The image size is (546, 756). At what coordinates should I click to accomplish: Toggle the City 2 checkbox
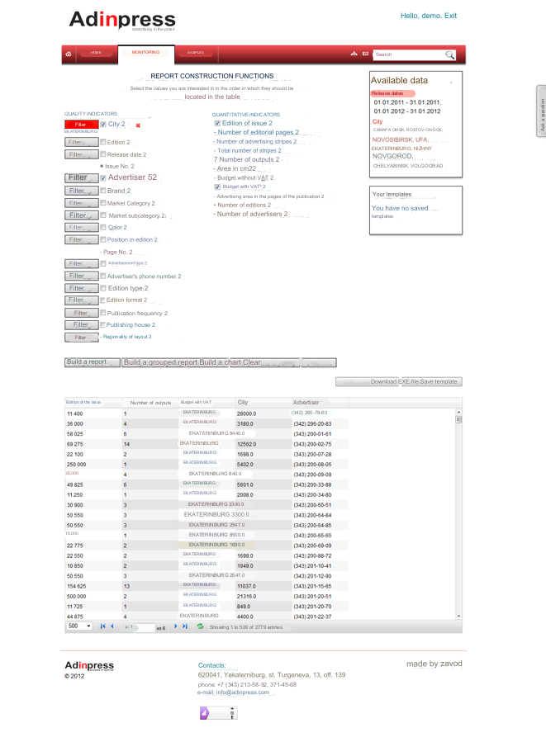(x=103, y=125)
